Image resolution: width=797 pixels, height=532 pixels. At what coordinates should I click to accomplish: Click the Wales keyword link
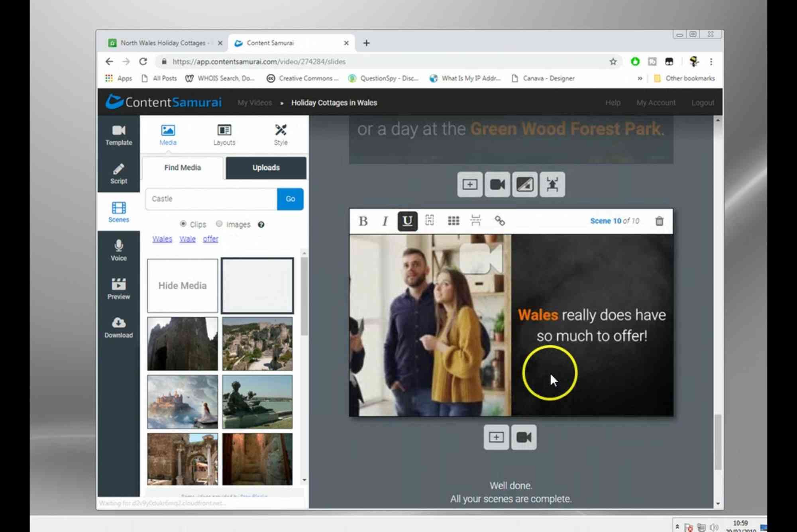tap(162, 239)
